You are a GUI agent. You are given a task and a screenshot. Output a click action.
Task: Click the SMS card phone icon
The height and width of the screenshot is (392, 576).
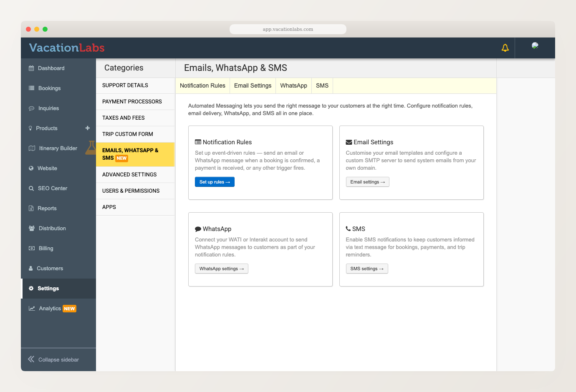click(x=348, y=229)
